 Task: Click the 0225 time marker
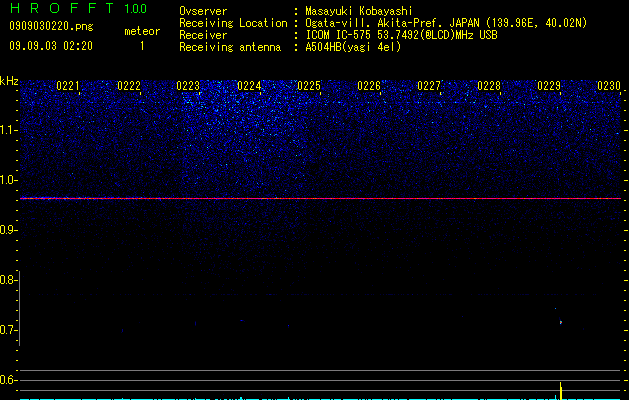pyautogui.click(x=309, y=86)
